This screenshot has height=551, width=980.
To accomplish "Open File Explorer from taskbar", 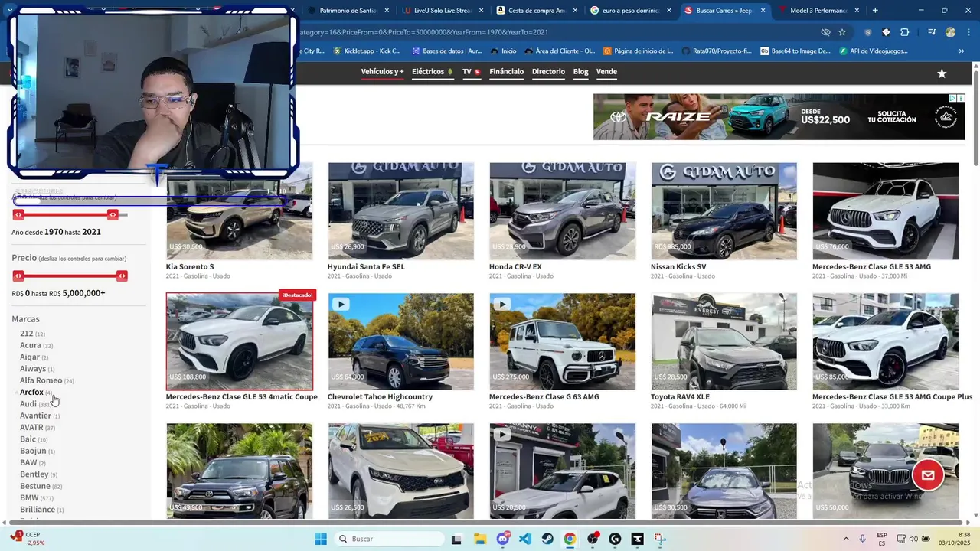I will pyautogui.click(x=480, y=539).
